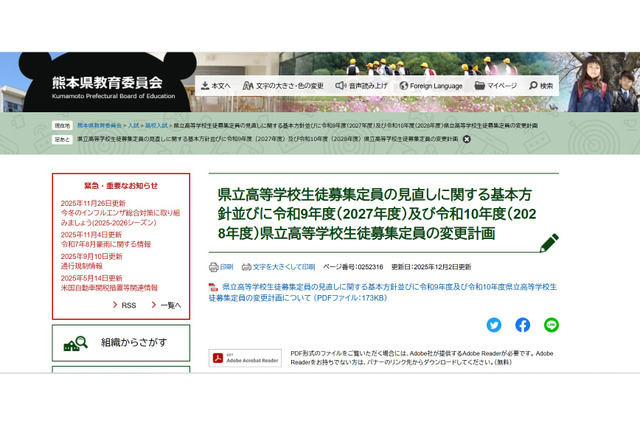The width and height of the screenshot is (640, 426).
Task: Click the 2025年9月10日更新 date text
Action: pos(91,256)
